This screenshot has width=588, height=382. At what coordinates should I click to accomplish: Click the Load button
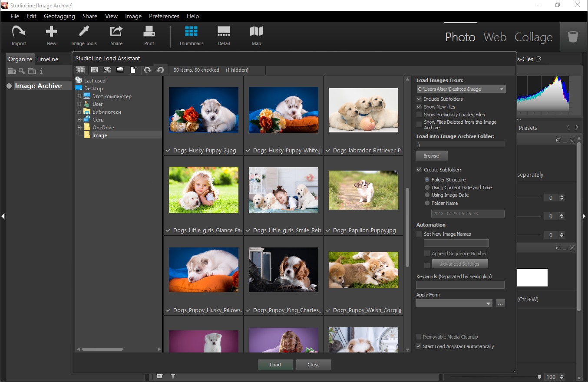tap(275, 365)
